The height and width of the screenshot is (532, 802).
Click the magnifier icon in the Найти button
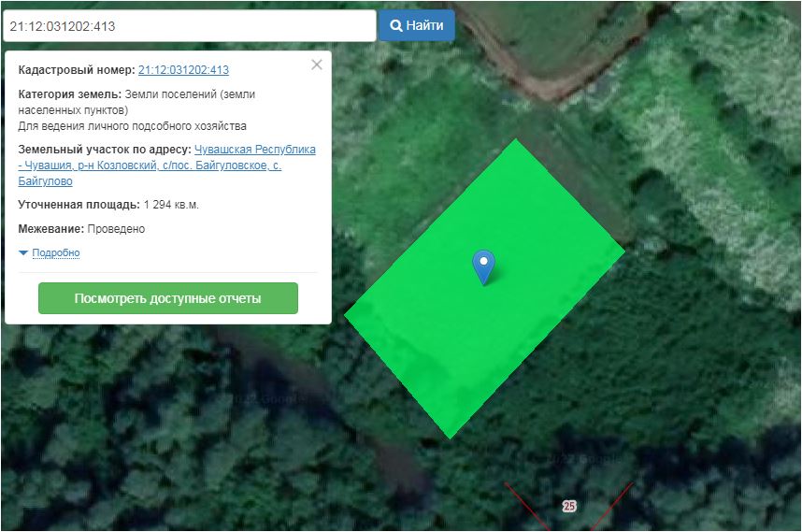(x=395, y=26)
